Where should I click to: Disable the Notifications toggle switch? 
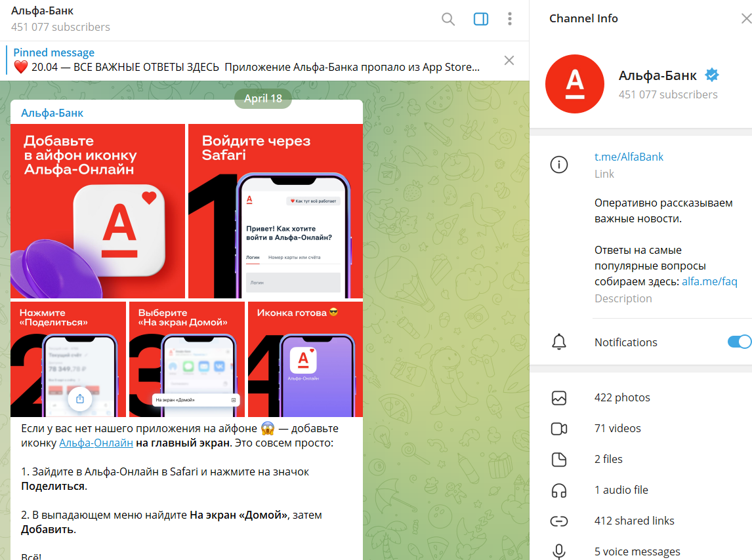tap(739, 342)
